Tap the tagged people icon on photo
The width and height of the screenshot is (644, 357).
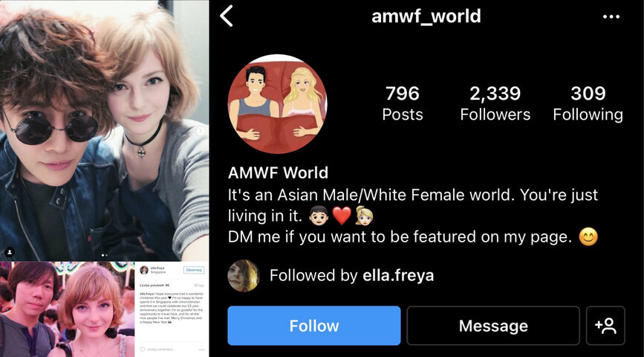coord(9,251)
